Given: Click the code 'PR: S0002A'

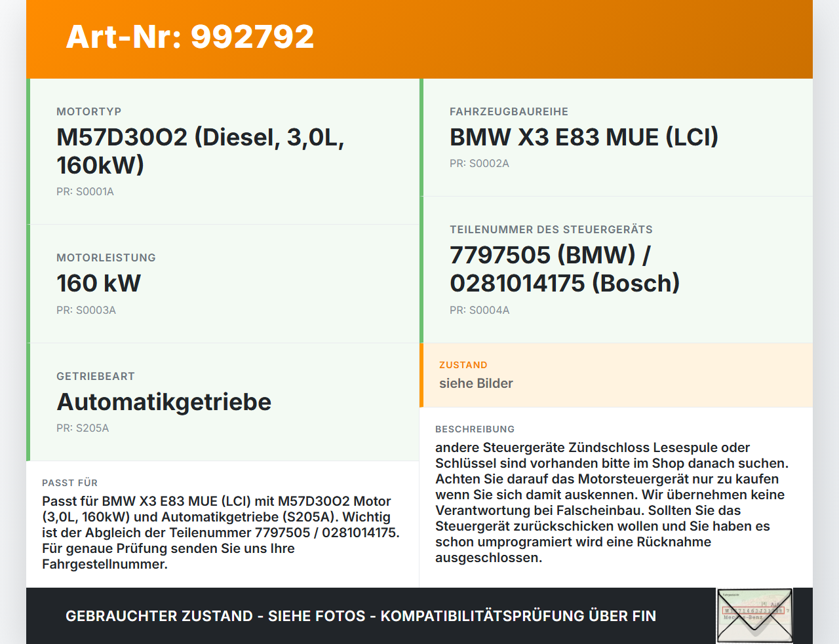Looking at the screenshot, I should tap(479, 163).
